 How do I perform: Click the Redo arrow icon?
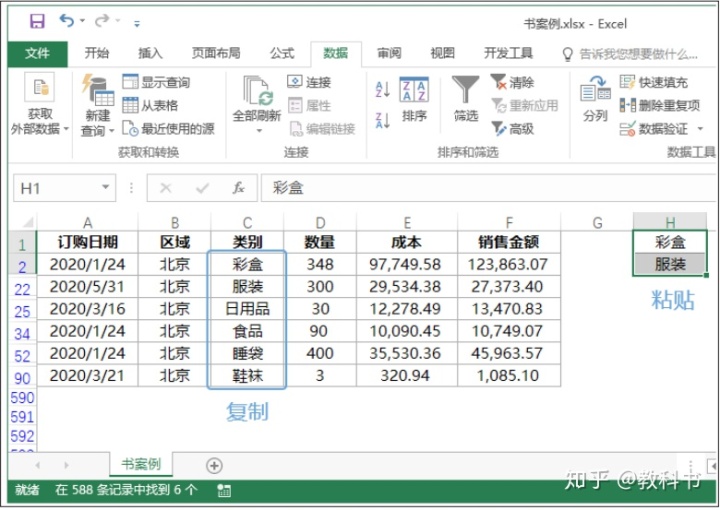(101, 21)
